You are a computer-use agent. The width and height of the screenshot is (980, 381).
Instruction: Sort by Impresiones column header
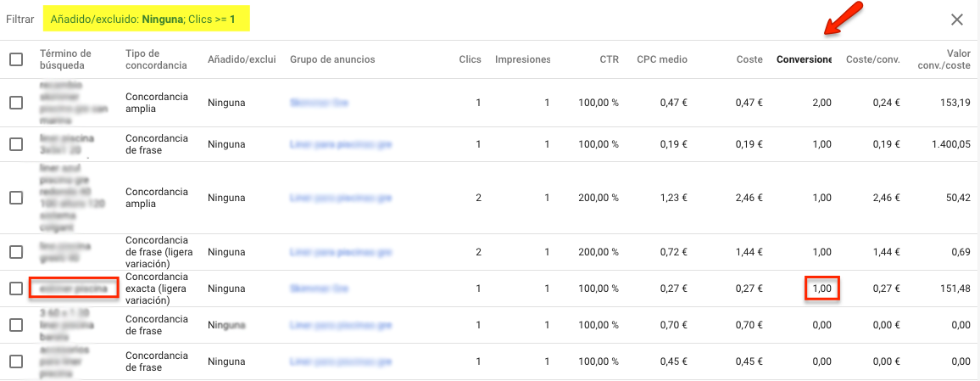pyautogui.click(x=522, y=59)
